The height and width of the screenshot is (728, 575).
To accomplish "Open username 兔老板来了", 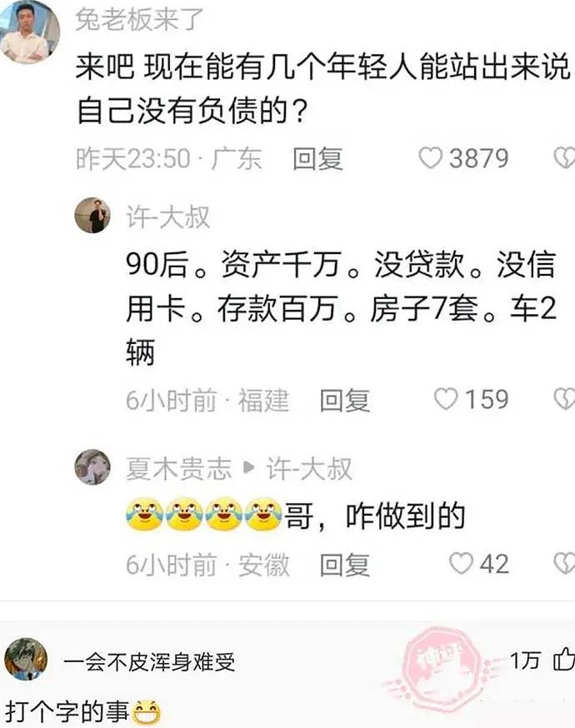I will coord(139,20).
